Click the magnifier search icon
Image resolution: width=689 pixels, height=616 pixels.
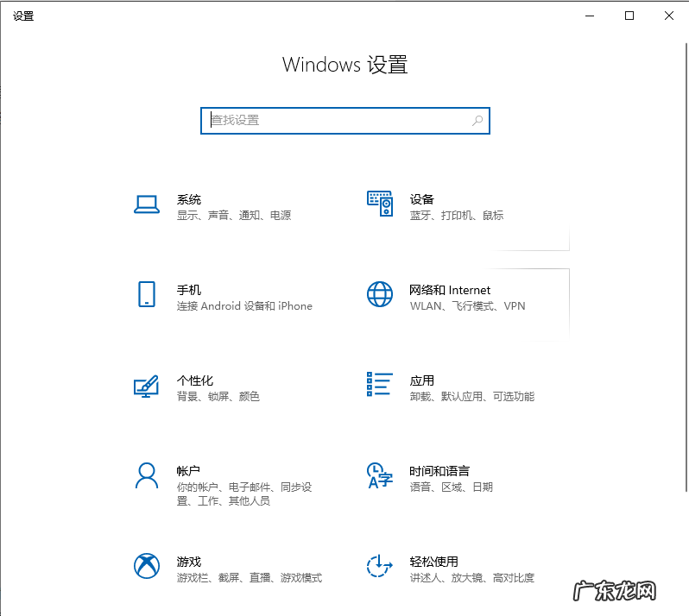[x=477, y=120]
